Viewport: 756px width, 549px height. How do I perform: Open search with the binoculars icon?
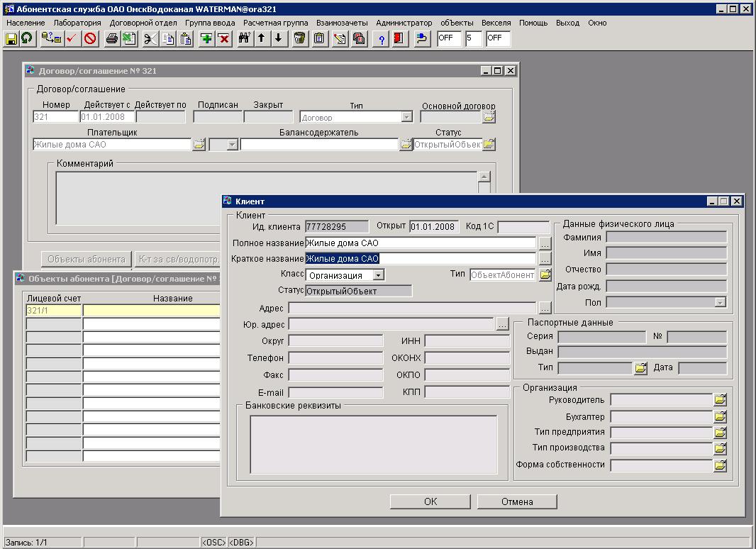pos(244,38)
